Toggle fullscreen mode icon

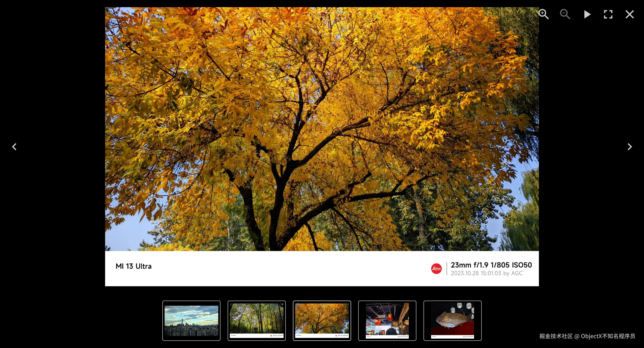608,14
